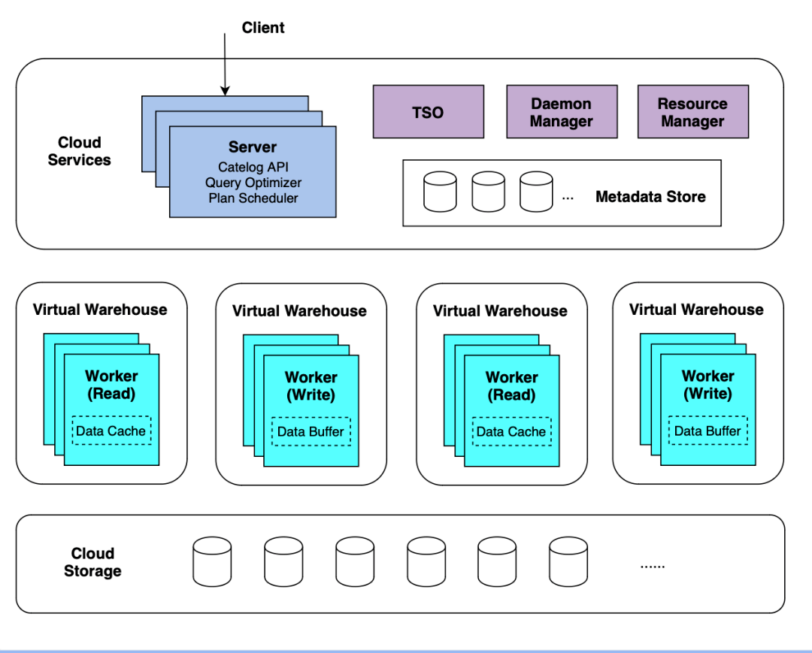Click the "Cloud Storage" label

pyautogui.click(x=92, y=562)
